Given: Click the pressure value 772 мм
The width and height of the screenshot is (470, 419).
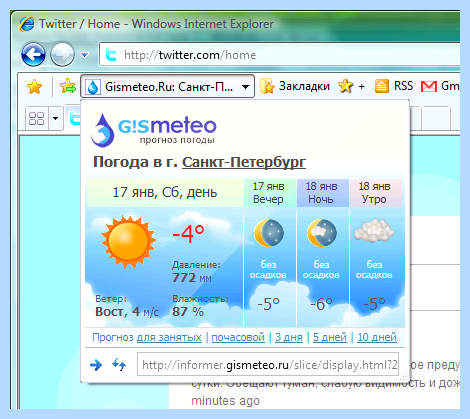Looking at the screenshot, I should (x=192, y=278).
